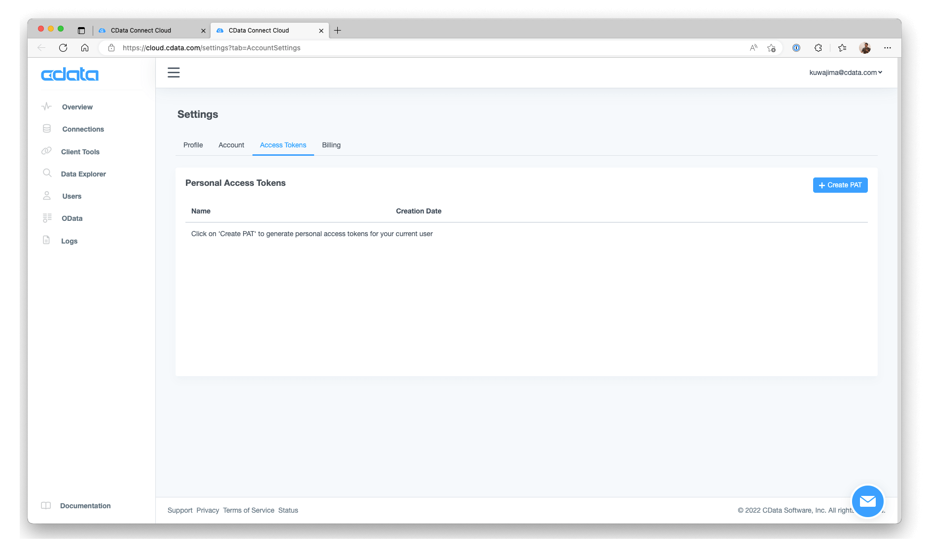The height and width of the screenshot is (560, 929).
Task: Switch to the Profile tab
Action: click(x=193, y=145)
